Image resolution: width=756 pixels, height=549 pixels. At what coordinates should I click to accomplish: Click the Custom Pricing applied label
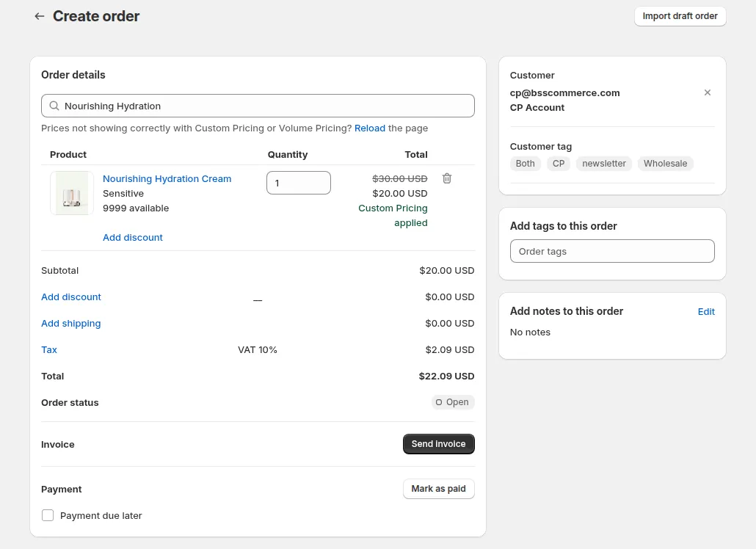[393, 216]
